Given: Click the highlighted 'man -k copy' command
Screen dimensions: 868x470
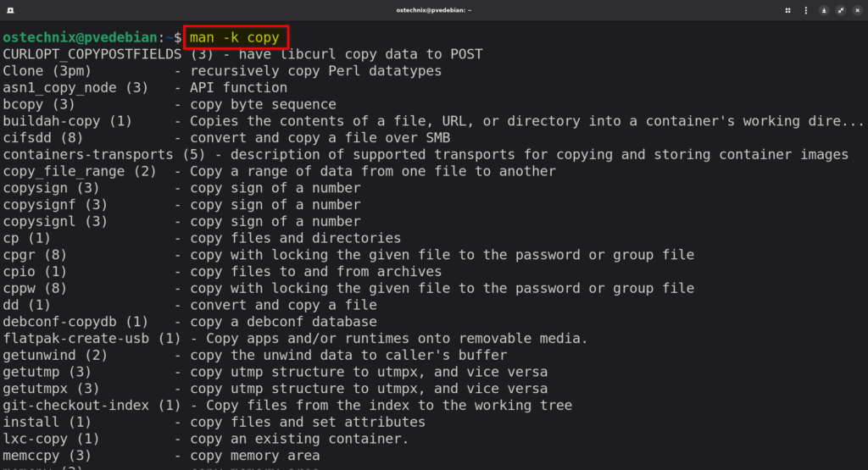Looking at the screenshot, I should point(235,38).
